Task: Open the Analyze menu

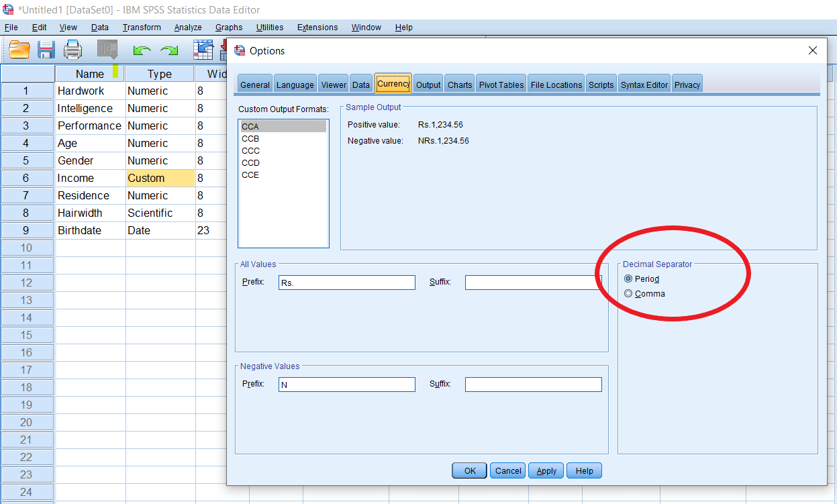Action: click(x=188, y=28)
